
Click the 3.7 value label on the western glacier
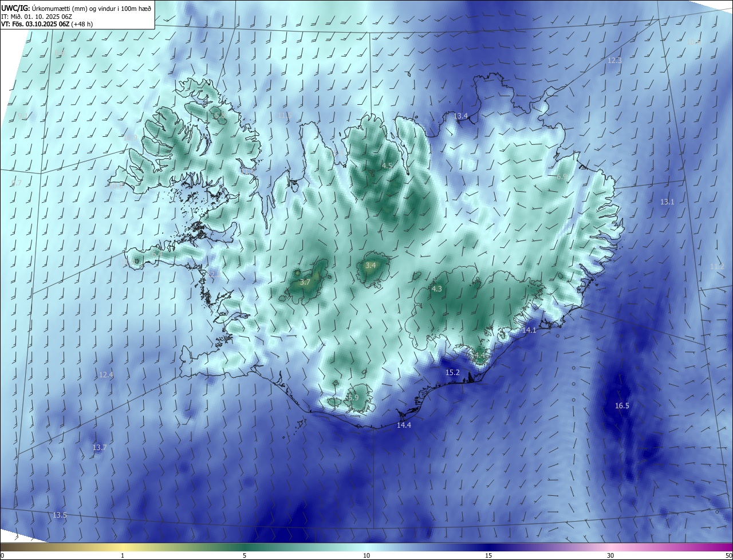[305, 282]
